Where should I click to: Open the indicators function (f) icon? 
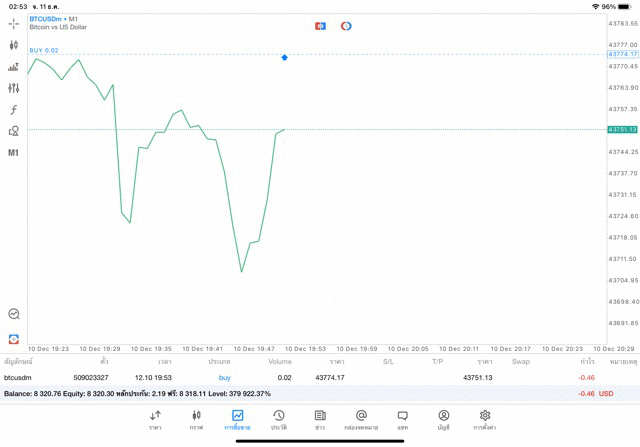point(14,109)
